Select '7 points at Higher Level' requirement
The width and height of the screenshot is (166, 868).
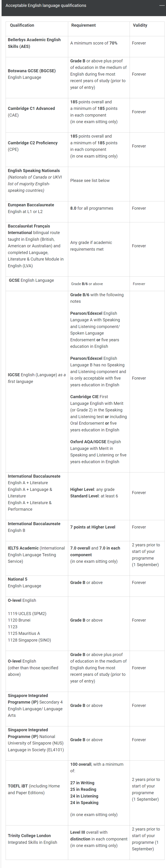[93, 527]
